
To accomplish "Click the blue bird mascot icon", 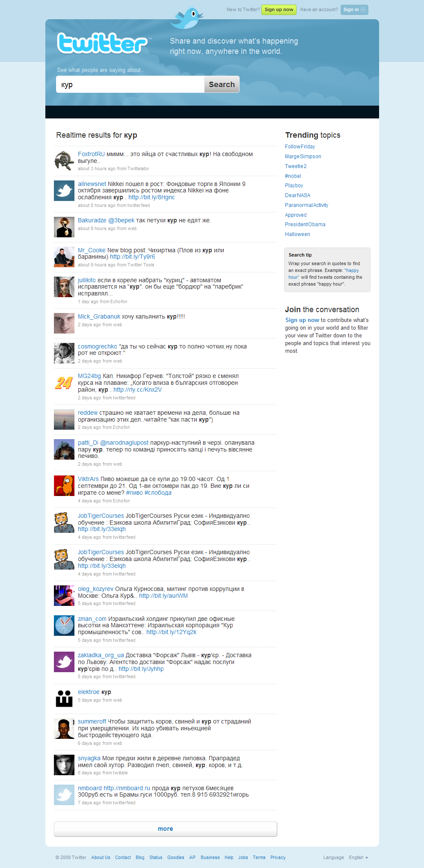I will click(x=187, y=18).
